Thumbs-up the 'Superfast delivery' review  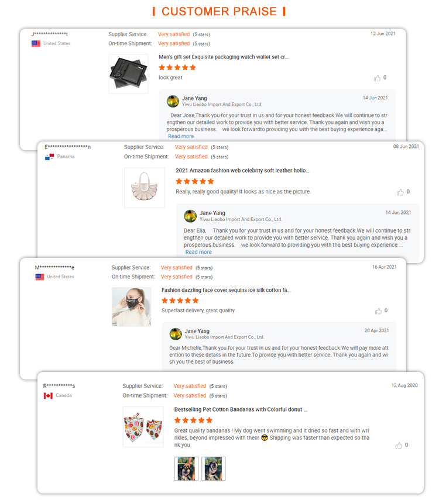(378, 311)
